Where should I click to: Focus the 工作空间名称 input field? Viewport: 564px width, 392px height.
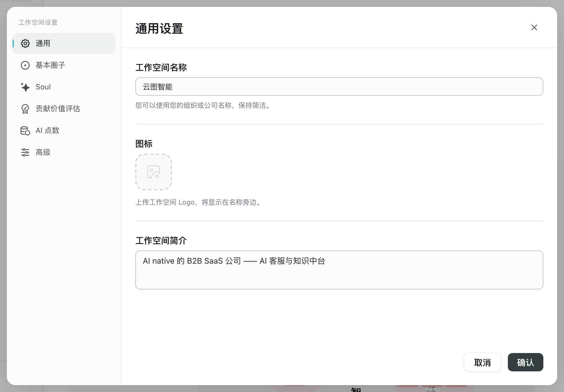(x=339, y=87)
